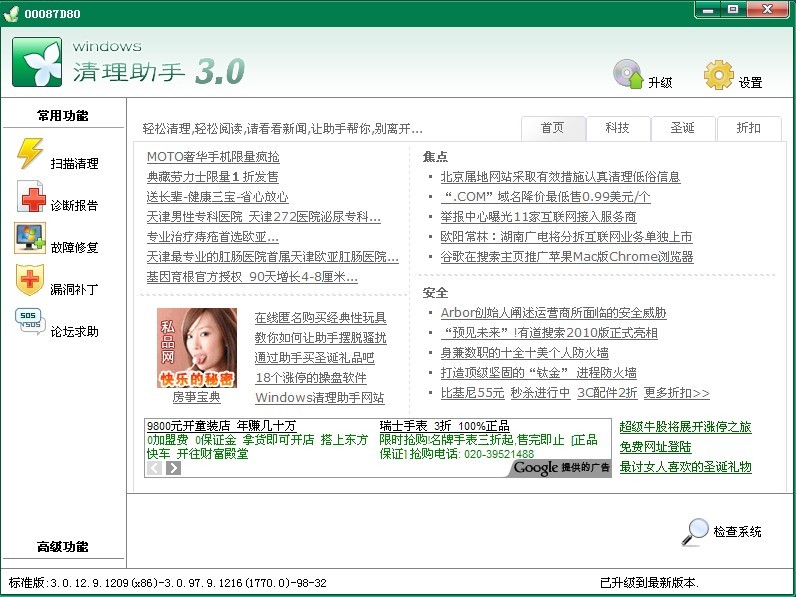Click 免费网址登陆 link
The width and height of the screenshot is (796, 597).
coord(655,447)
